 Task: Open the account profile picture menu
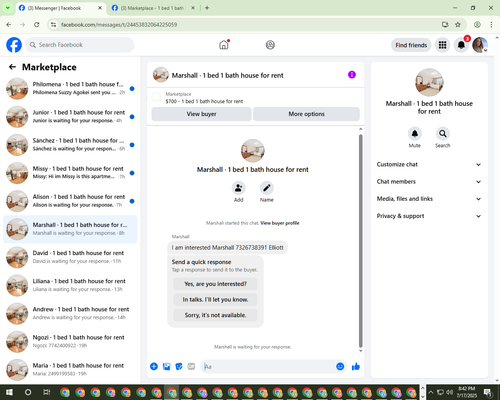(480, 45)
